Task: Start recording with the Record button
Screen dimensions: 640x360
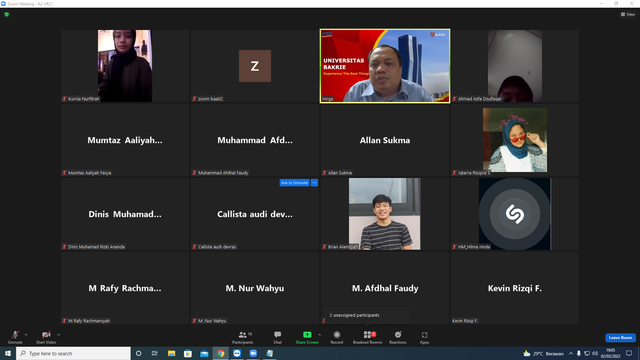Action: click(x=337, y=337)
